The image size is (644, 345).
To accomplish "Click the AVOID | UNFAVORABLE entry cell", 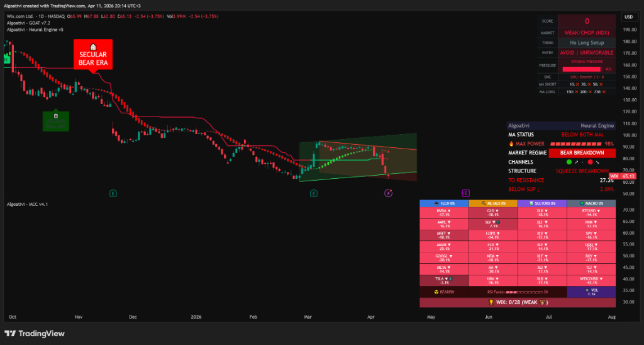I will click(587, 53).
